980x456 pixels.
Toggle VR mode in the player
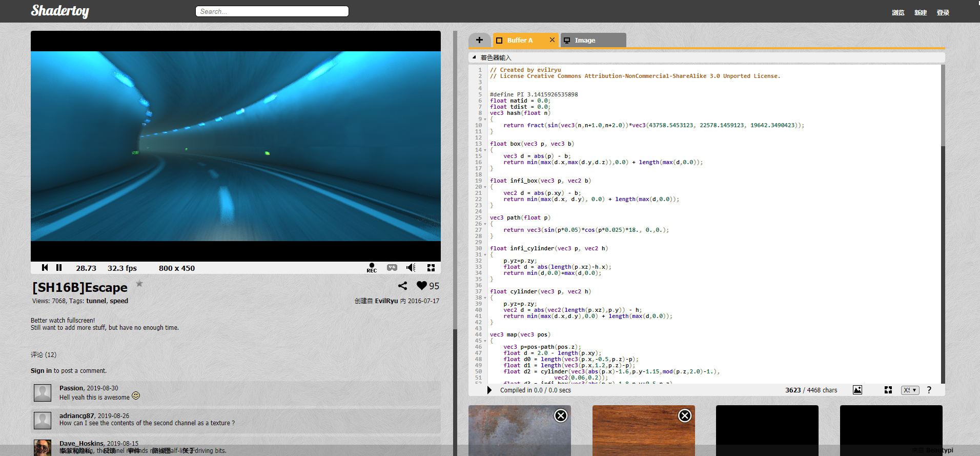pyautogui.click(x=392, y=268)
